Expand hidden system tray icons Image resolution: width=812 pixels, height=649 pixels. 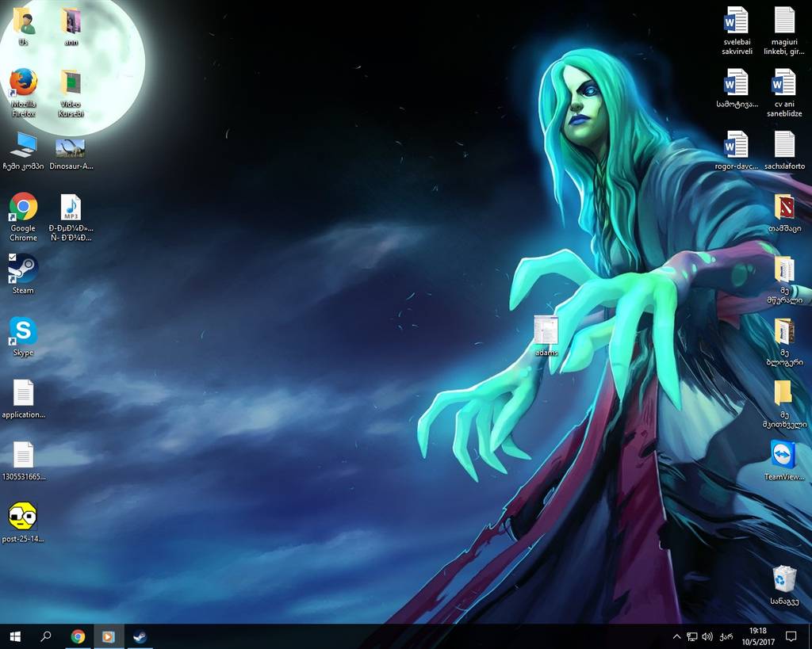[676, 636]
